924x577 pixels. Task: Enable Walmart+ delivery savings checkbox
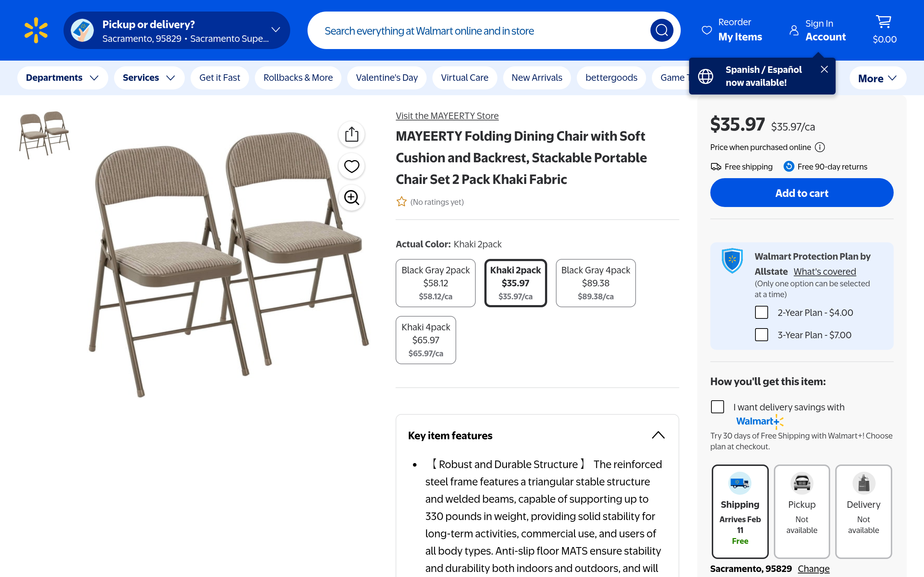(717, 407)
